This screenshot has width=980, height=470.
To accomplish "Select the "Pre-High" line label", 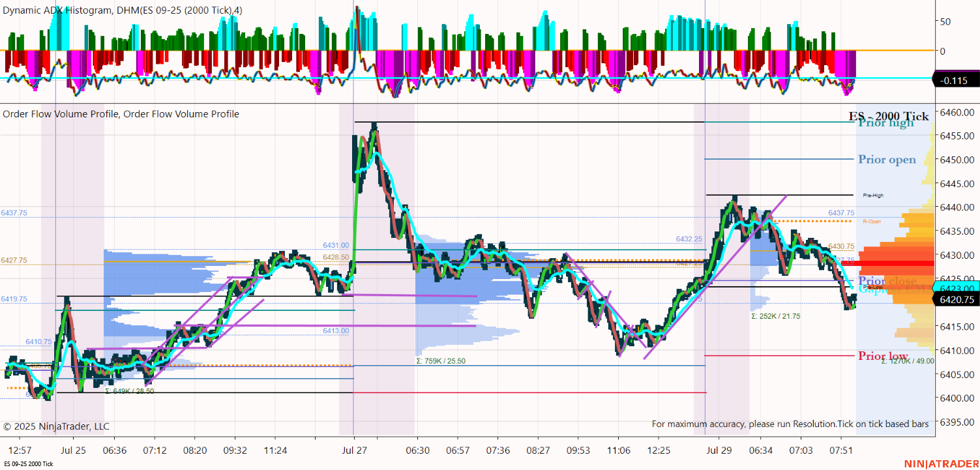I will [873, 195].
